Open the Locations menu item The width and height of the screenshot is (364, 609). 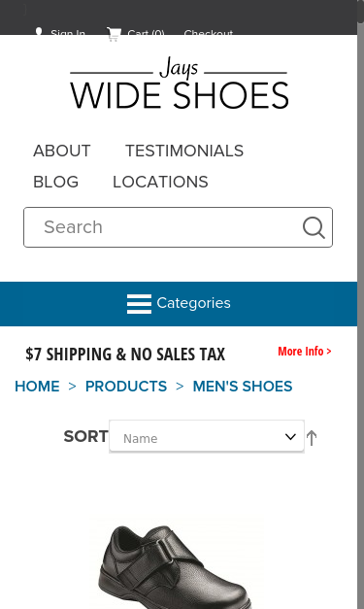pyautogui.click(x=160, y=182)
